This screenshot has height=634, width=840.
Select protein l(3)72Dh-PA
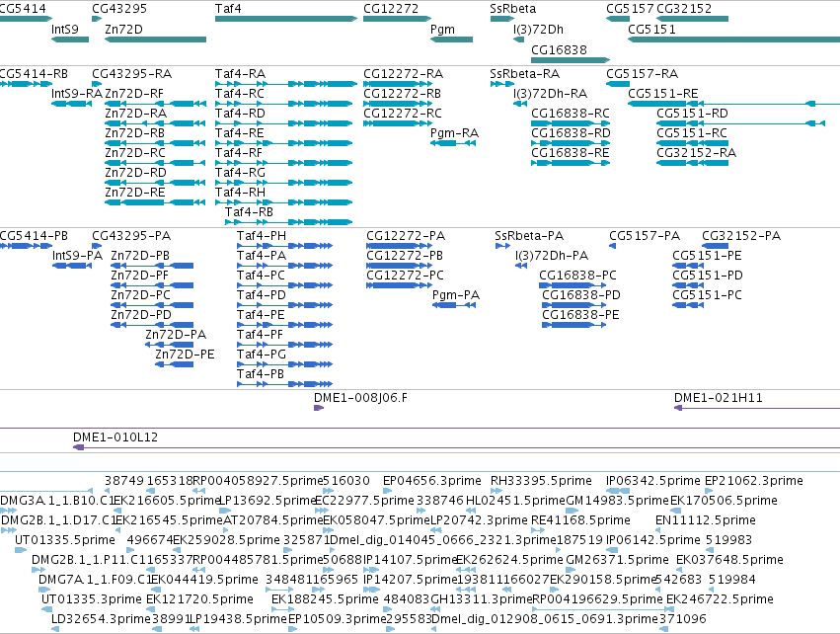tap(521, 266)
